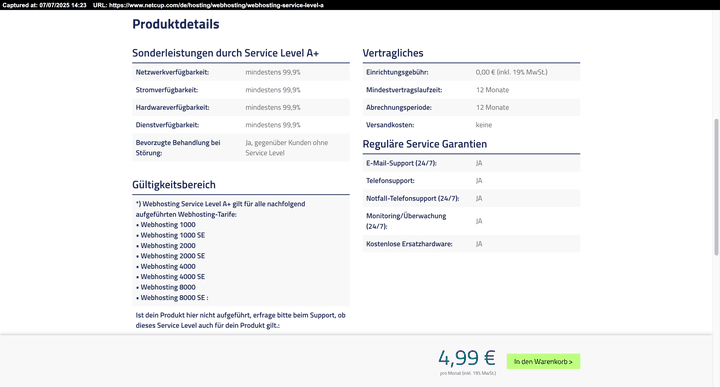Click the 'Webhosting 1000' list entry
Screen dimensions: 720x387
[x=168, y=224]
